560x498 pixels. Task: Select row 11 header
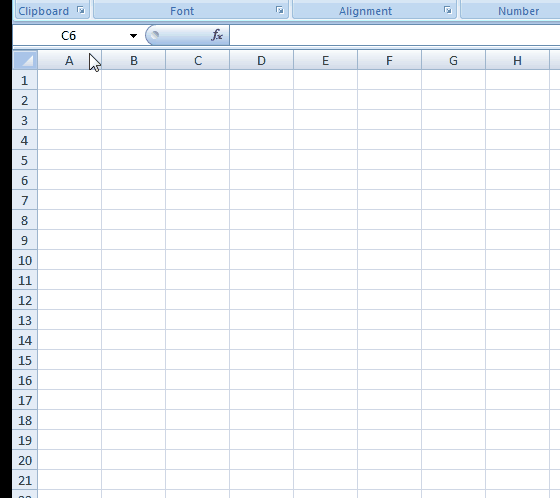pos(25,280)
